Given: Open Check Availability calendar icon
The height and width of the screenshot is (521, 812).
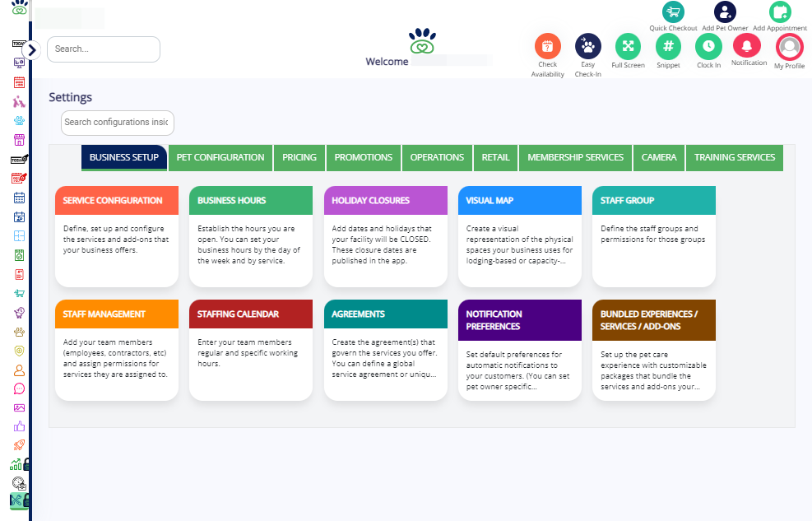Looking at the screenshot, I should 547,47.
